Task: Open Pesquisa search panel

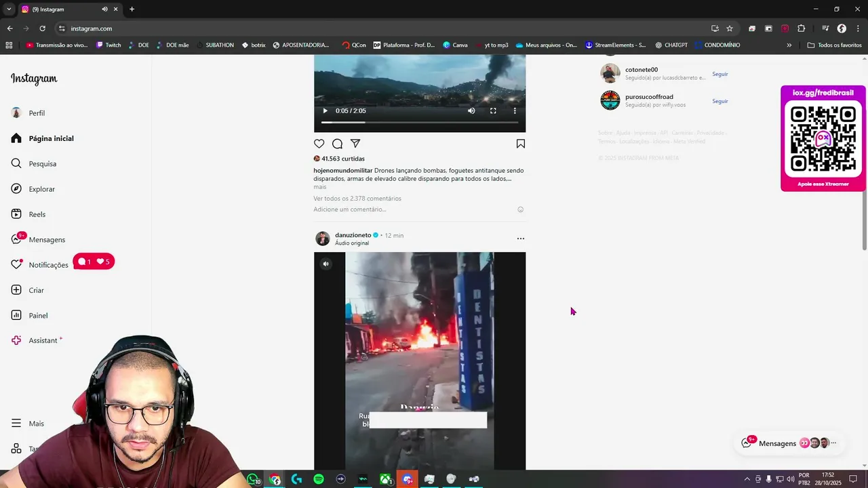Action: (x=33, y=163)
